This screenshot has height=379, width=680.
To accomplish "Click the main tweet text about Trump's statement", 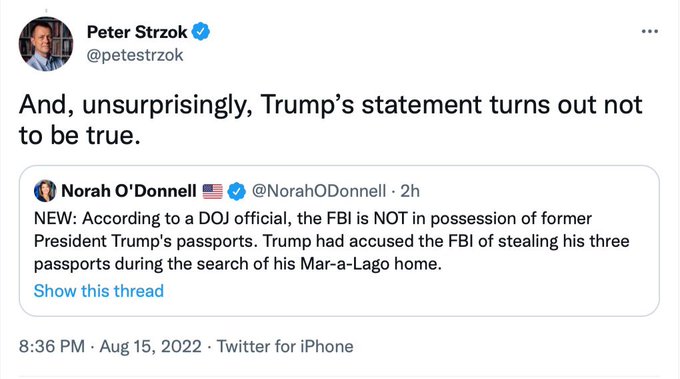I will pos(330,120).
